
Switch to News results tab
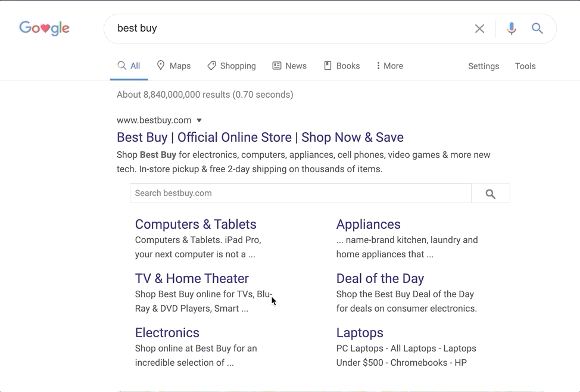(x=289, y=66)
